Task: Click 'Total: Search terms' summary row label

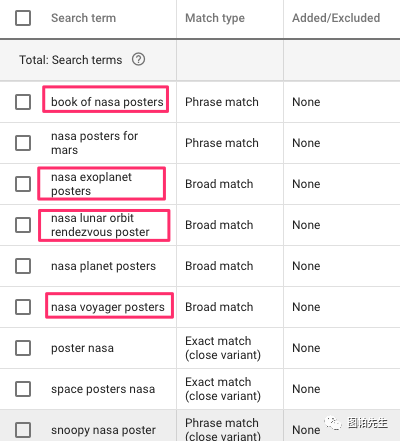Action: coord(71,60)
